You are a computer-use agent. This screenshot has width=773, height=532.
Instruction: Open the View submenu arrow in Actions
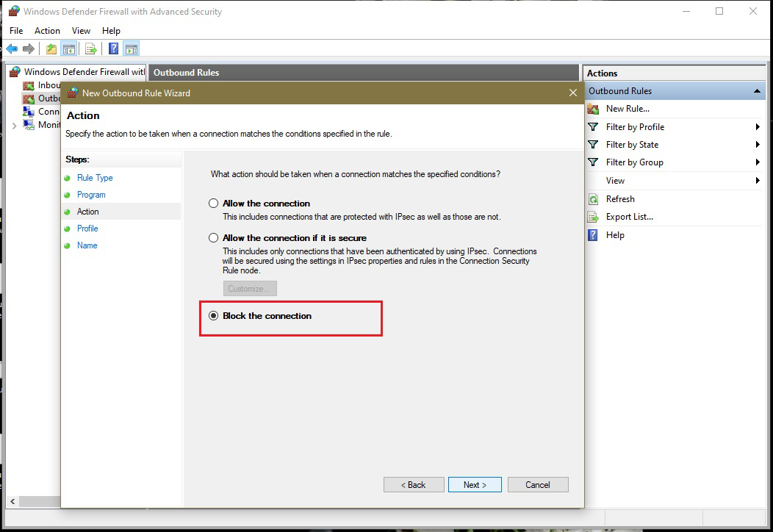(x=758, y=181)
